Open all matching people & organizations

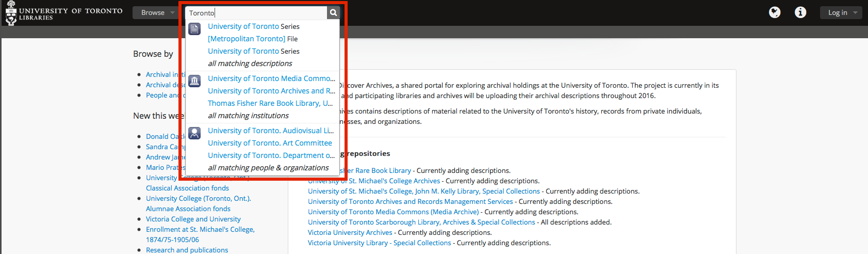click(x=268, y=168)
